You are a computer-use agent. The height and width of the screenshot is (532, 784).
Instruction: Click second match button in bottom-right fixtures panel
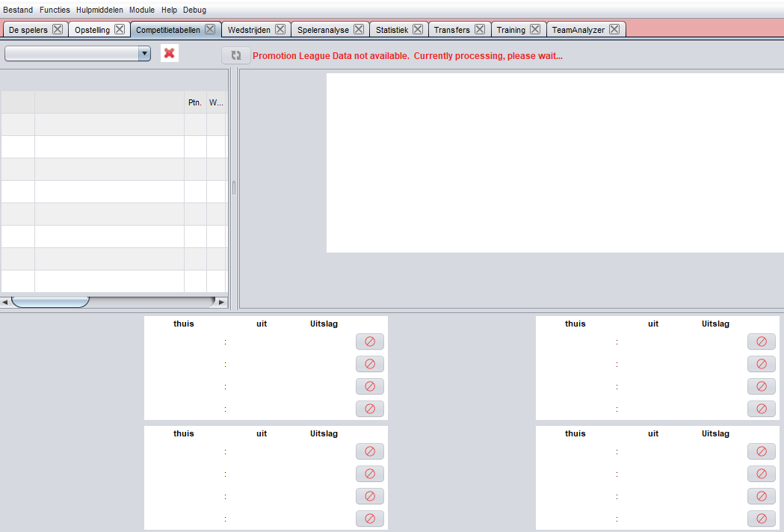click(762, 474)
